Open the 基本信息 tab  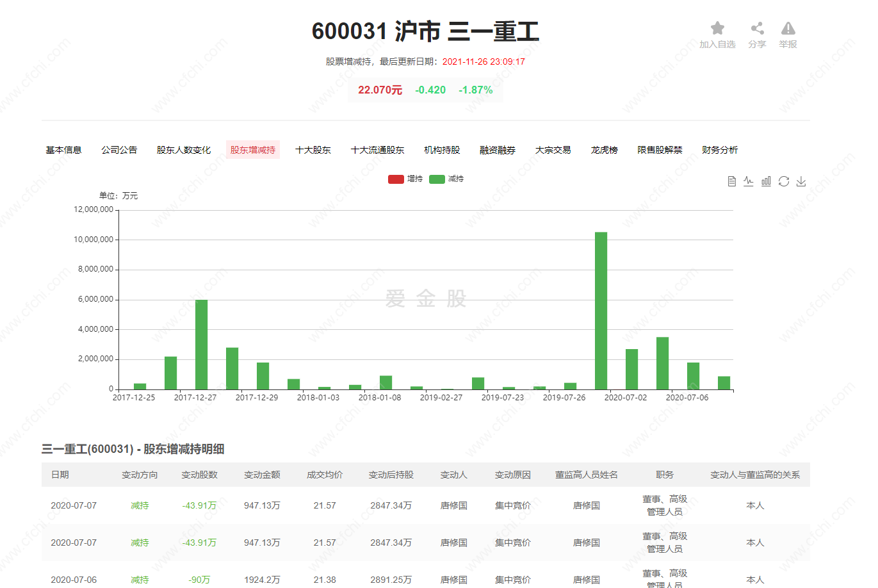[63, 150]
